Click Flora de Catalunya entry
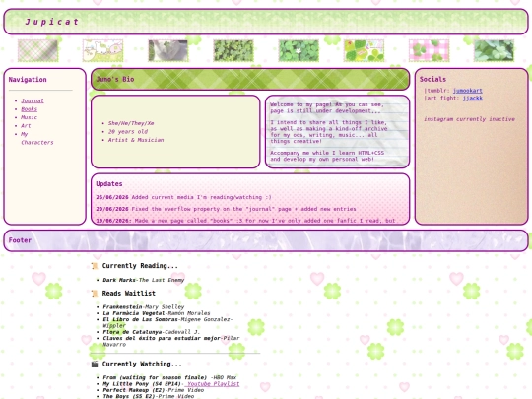 pyautogui.click(x=151, y=332)
